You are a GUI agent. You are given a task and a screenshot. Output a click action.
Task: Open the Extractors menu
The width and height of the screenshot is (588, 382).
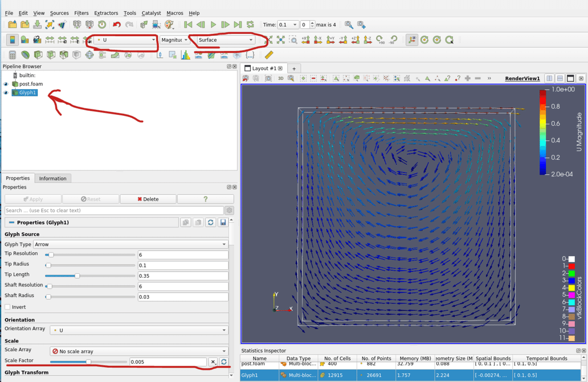click(106, 13)
